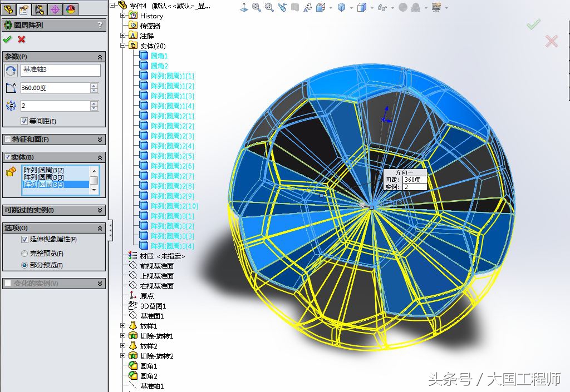The image size is (570, 392).
Task: Open the FeatureManager design tree tab
Action: (8, 9)
